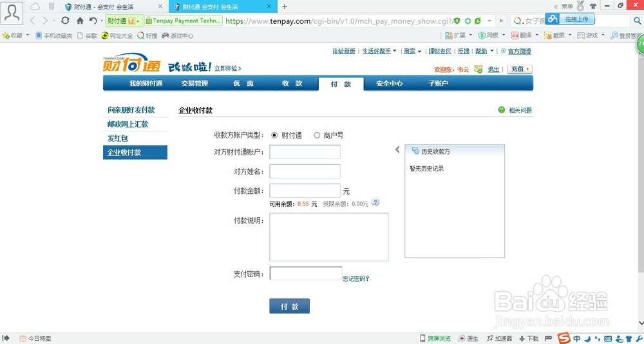Click 今日特卖 in the status bar

coord(35,339)
